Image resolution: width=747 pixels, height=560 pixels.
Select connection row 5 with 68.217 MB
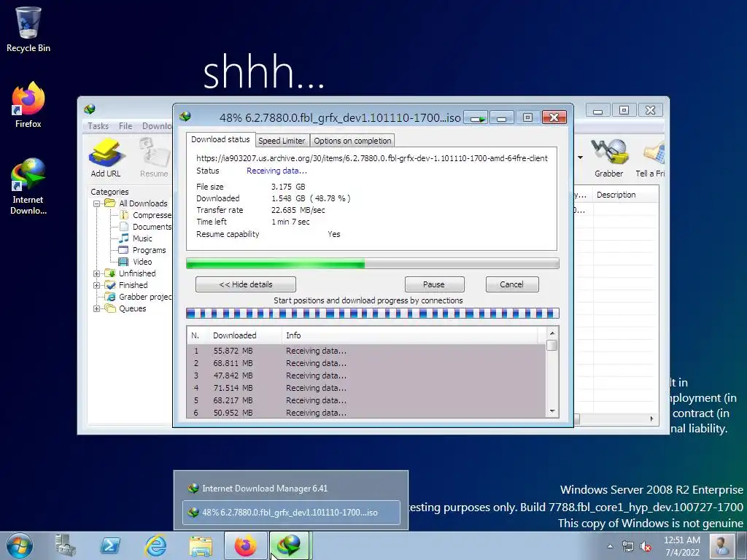(x=366, y=400)
